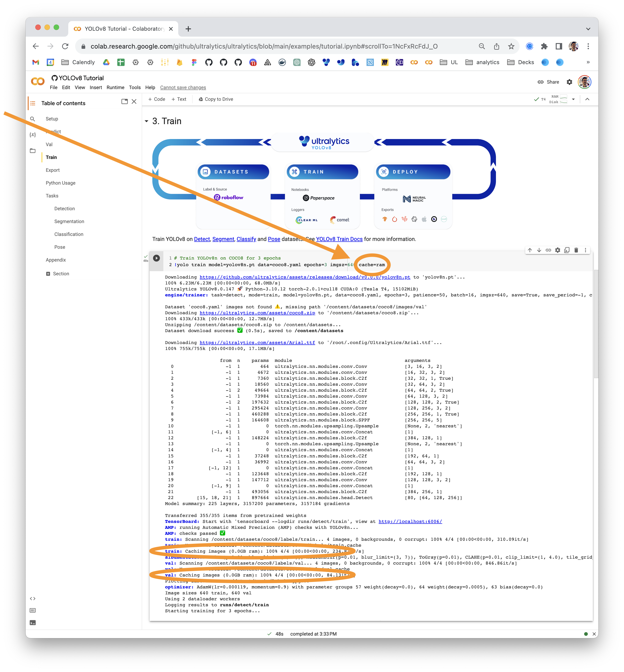
Task: Open the Variables inspector in the sidebar
Action: click(x=33, y=134)
